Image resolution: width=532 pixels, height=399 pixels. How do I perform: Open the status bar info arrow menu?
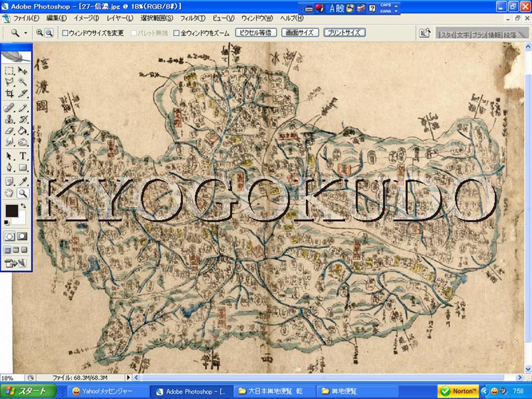tap(128, 377)
